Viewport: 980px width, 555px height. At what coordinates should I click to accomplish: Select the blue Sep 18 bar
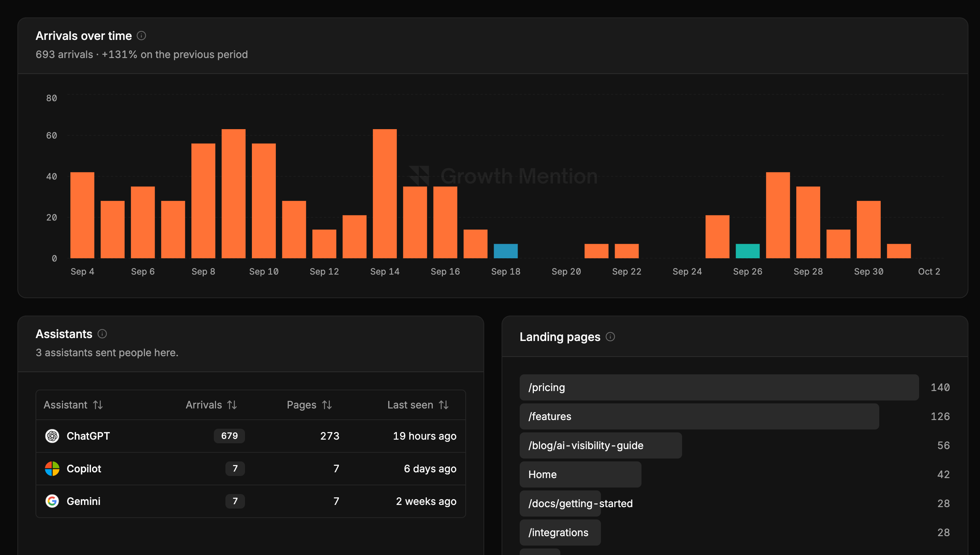pyautogui.click(x=506, y=251)
